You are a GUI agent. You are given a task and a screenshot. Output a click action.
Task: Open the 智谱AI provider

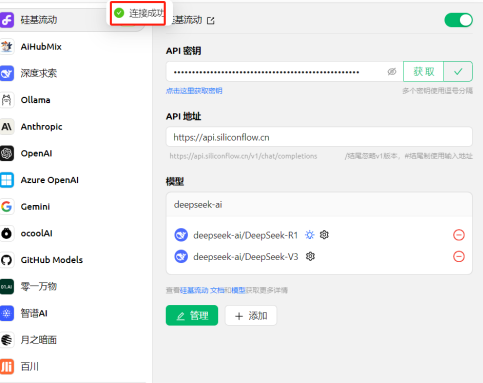point(72,313)
